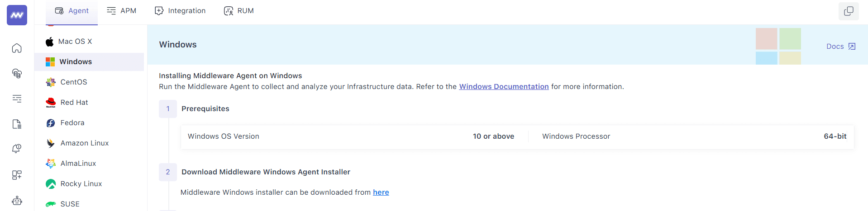Image resolution: width=868 pixels, height=211 pixels.
Task: Open the robot bot icon in sidebar
Action: tap(17, 201)
